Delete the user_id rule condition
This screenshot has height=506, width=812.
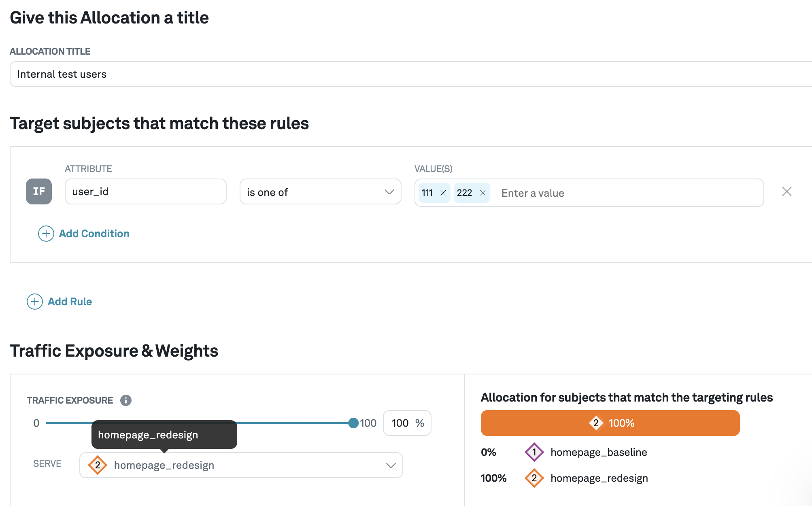point(786,191)
